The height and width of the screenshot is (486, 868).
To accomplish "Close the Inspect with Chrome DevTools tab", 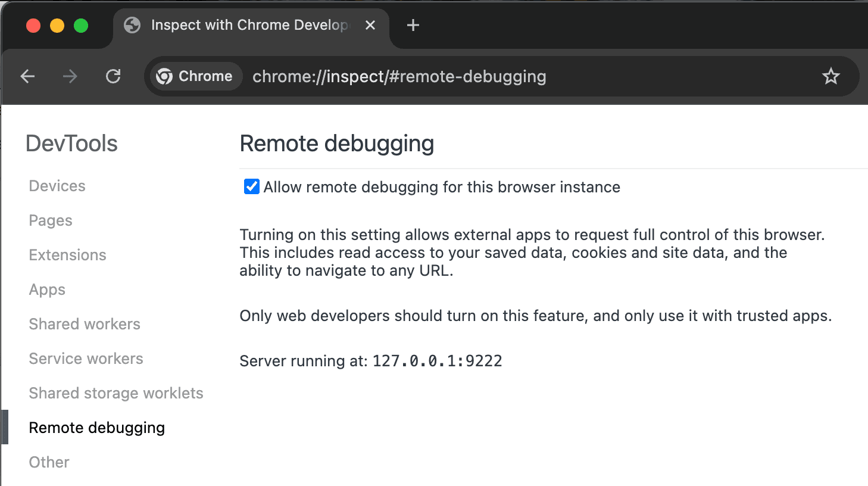I will (370, 25).
